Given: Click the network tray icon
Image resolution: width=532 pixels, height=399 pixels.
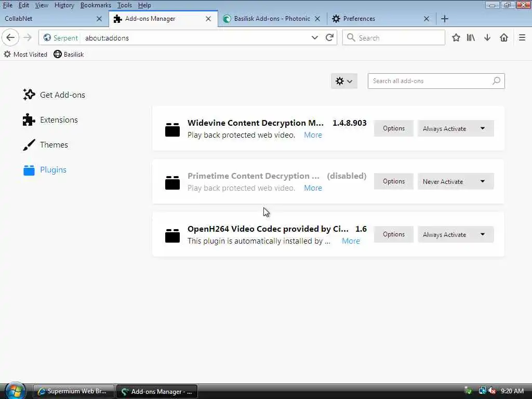Looking at the screenshot, I should 482,391.
